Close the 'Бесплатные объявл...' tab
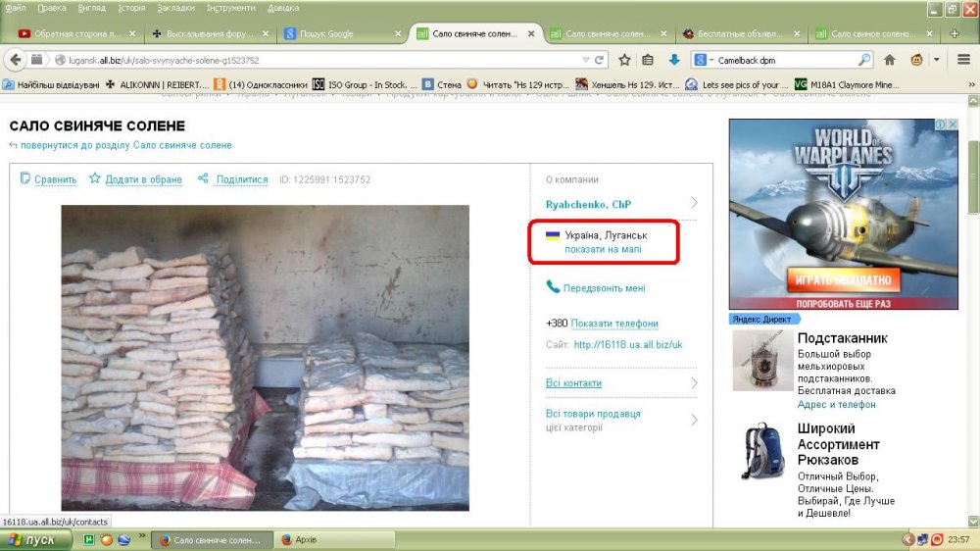 pyautogui.click(x=796, y=33)
